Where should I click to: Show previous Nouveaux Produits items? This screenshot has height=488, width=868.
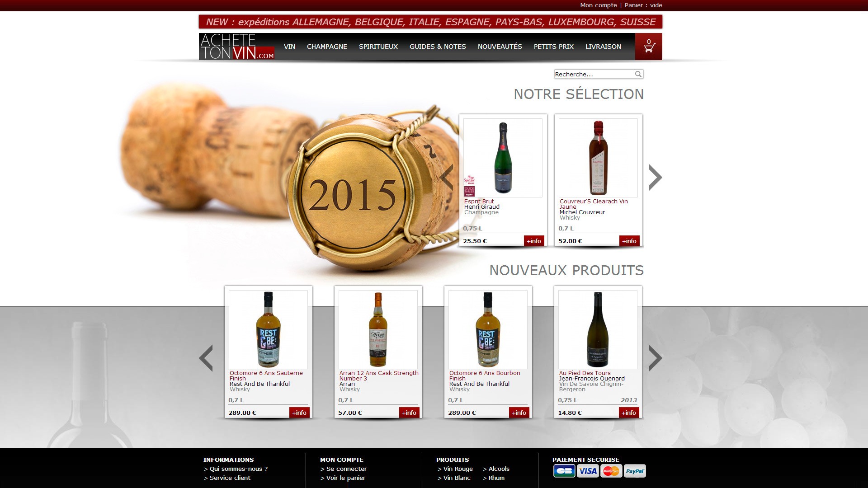[206, 358]
